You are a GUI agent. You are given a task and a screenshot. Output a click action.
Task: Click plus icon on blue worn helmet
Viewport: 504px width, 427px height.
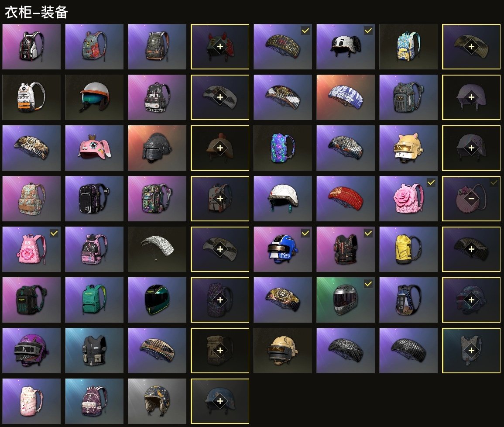point(220,401)
